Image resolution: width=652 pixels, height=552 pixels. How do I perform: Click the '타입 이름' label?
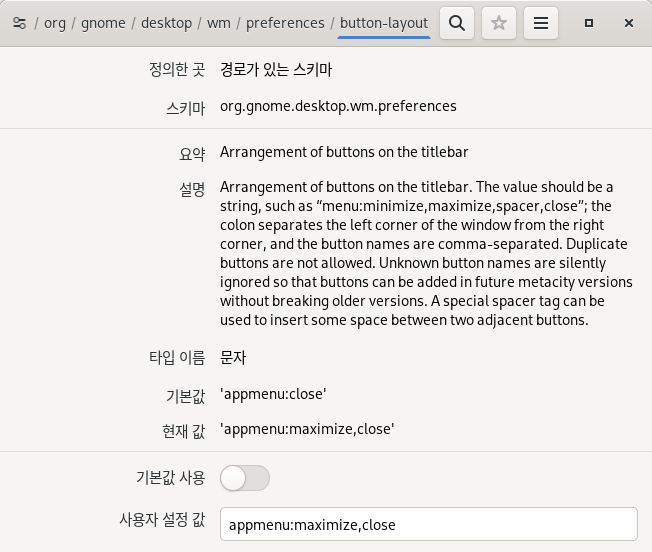(x=177, y=357)
